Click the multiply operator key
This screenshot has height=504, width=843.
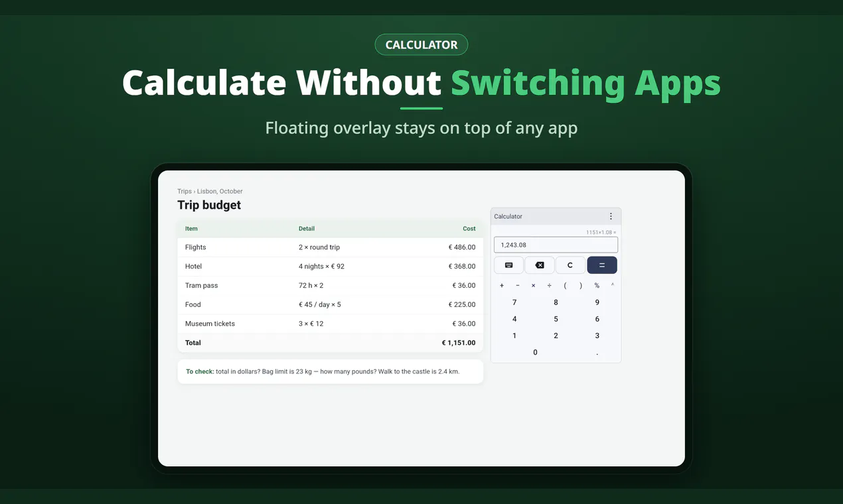(534, 286)
